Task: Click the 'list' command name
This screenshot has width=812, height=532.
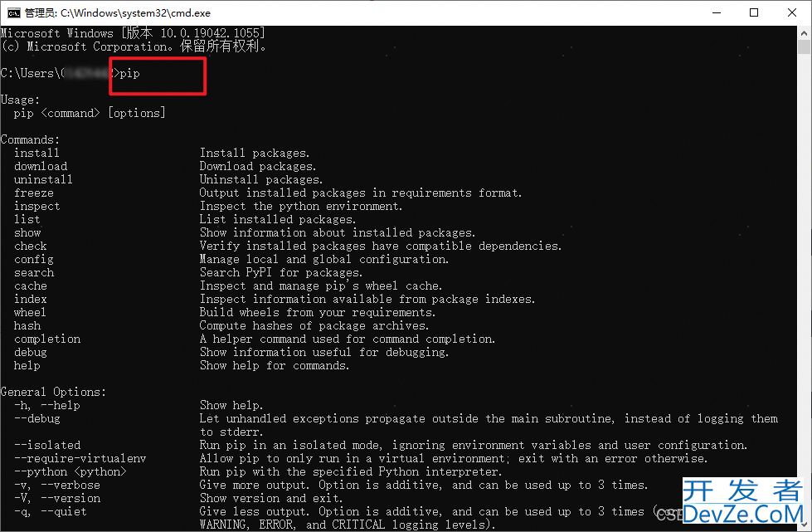Action: [x=27, y=220]
